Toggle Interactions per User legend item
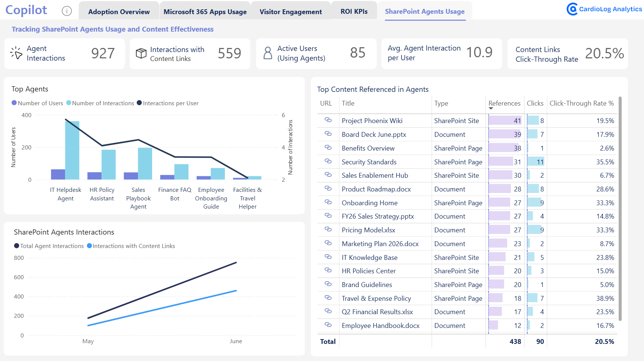This screenshot has height=361, width=644. coord(168,103)
